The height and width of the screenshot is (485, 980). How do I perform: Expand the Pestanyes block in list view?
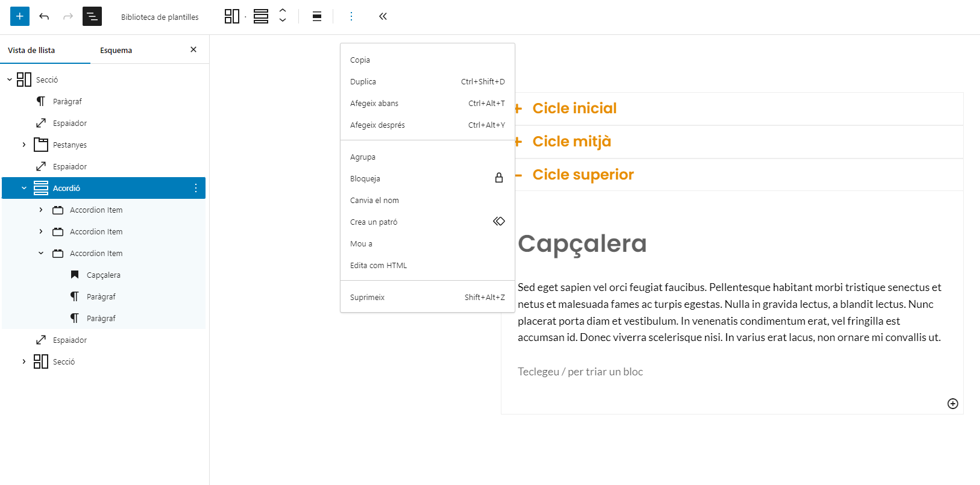point(24,145)
